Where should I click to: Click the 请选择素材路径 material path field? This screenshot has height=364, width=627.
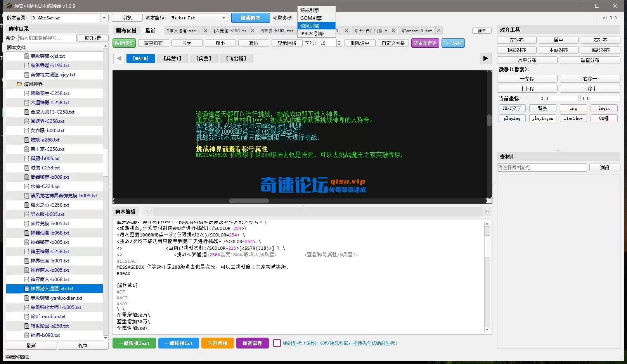click(x=542, y=167)
